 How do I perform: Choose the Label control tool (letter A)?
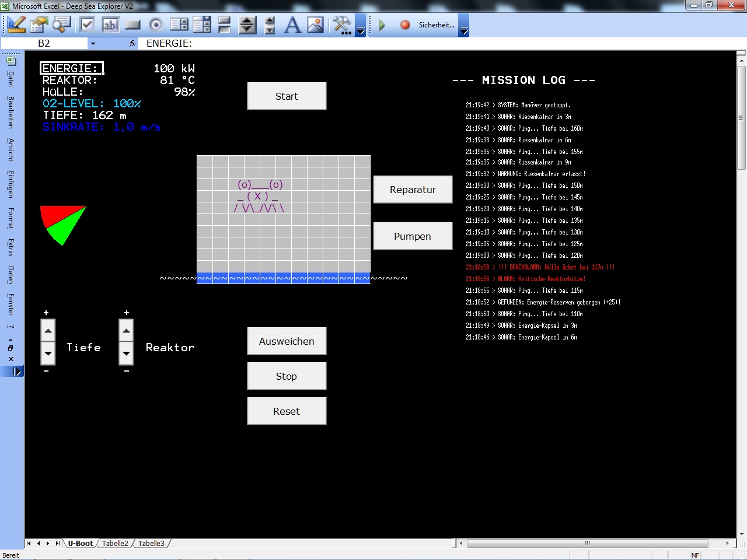(x=292, y=25)
